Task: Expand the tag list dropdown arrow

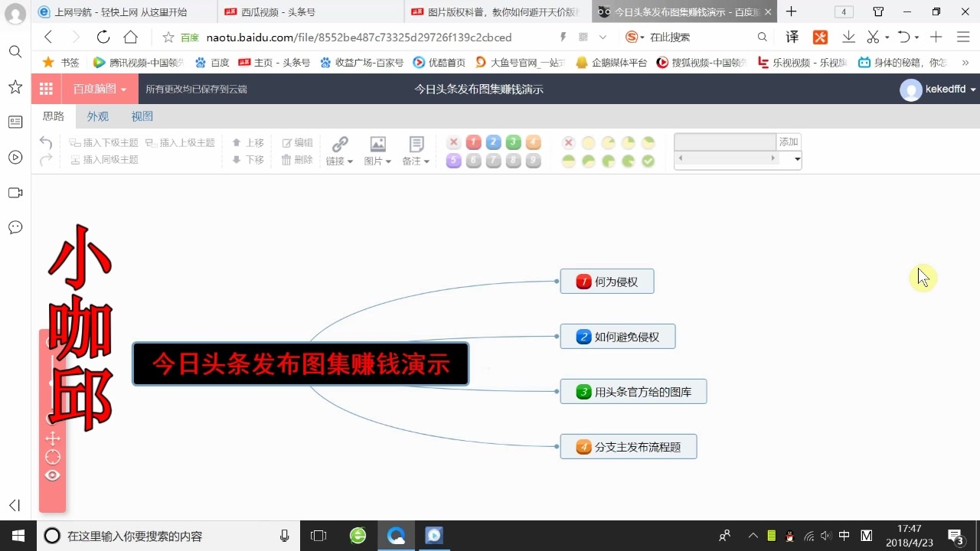Action: (797, 159)
